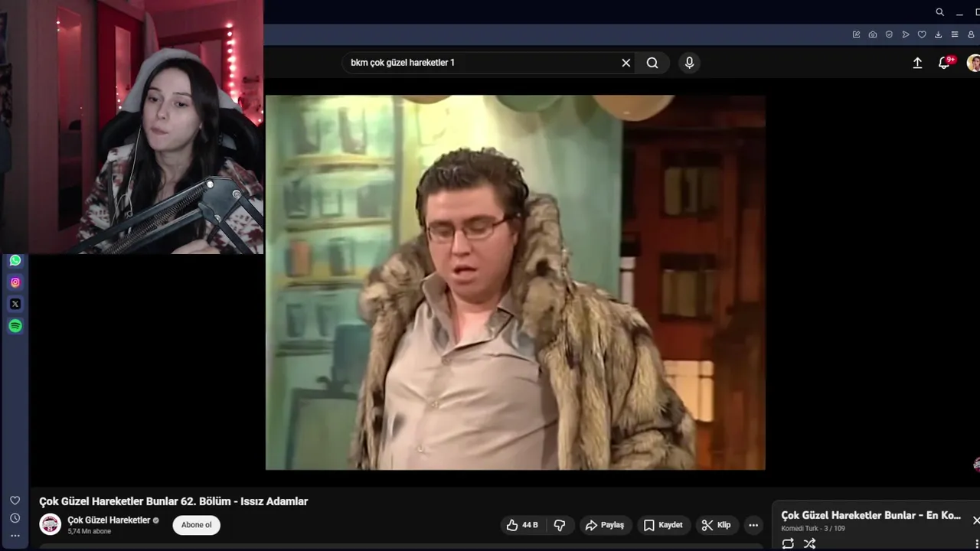Open the playlist title link
980x551 pixels.
pos(871,515)
